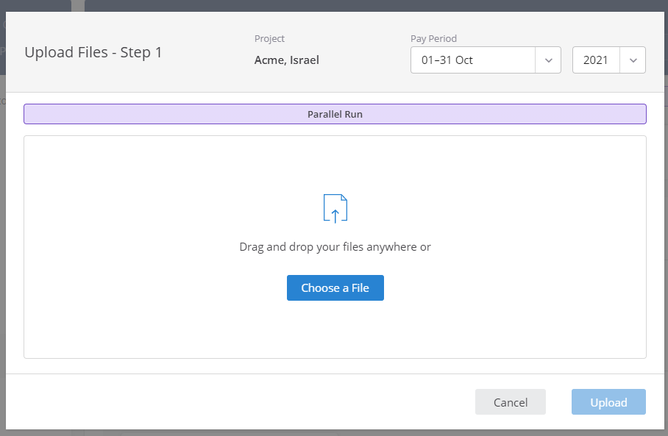Open the pay period month dropdown arrow
Screen dimensions: 668x436
click(x=548, y=61)
